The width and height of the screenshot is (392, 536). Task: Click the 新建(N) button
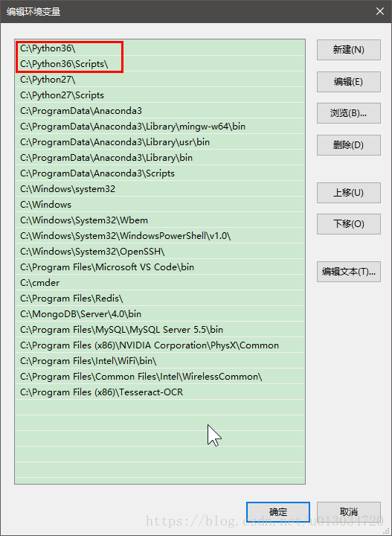[x=349, y=50]
